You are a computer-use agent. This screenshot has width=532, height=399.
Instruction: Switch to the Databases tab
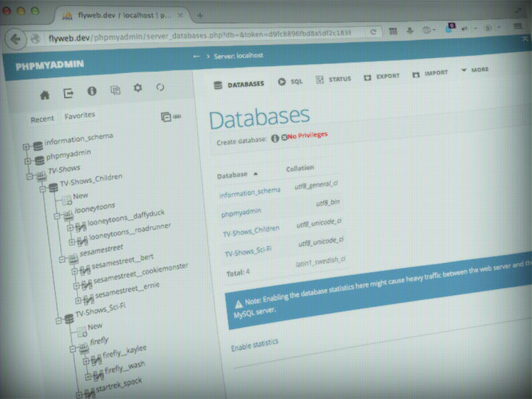239,85
